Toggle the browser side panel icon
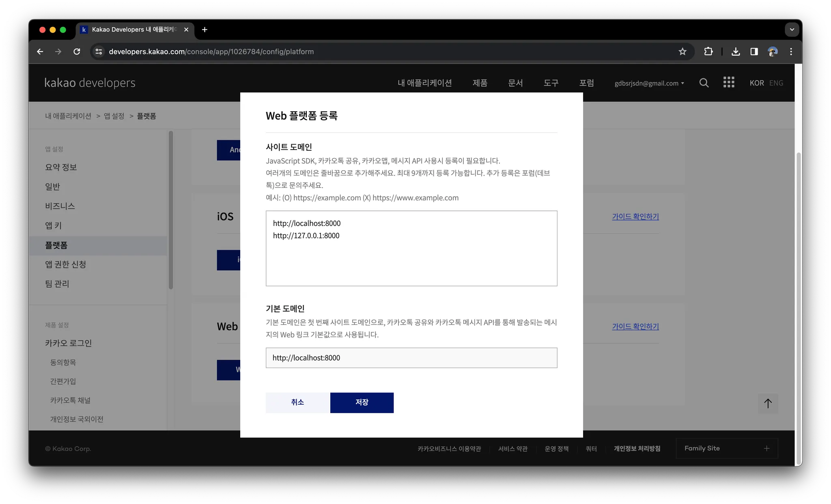 [x=754, y=51]
